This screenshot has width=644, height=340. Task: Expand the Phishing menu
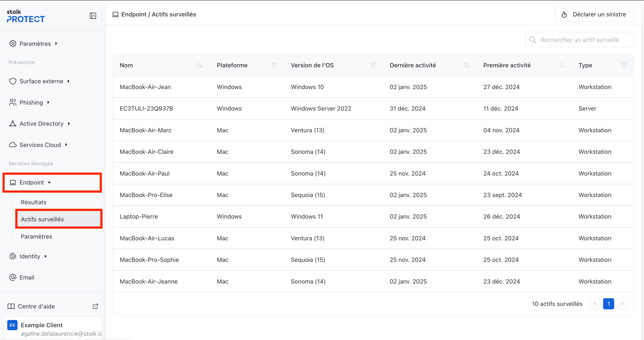coord(31,102)
